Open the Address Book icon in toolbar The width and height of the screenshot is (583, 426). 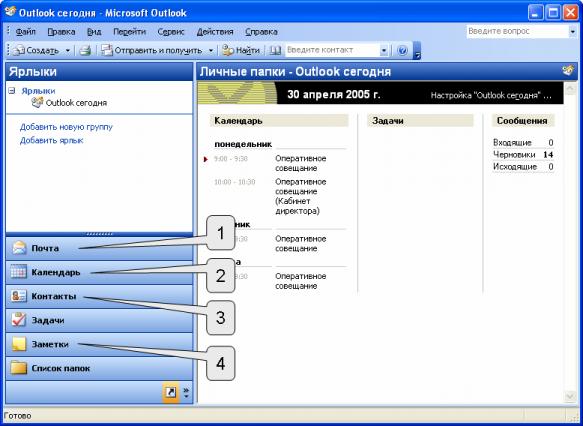[275, 50]
